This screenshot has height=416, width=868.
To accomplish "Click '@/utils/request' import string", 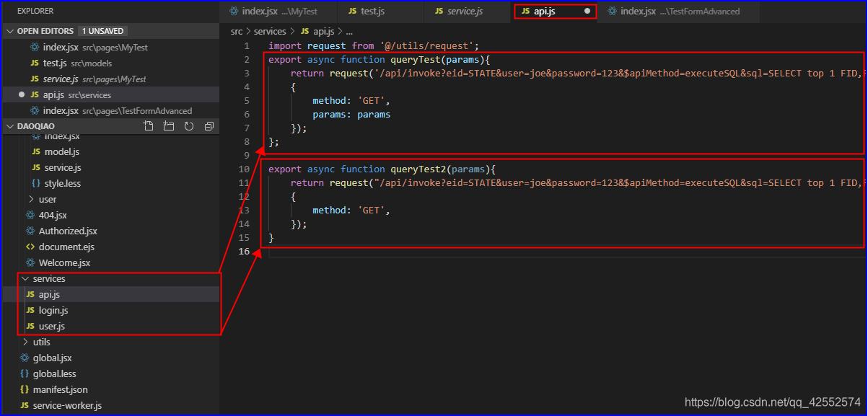I will point(427,46).
